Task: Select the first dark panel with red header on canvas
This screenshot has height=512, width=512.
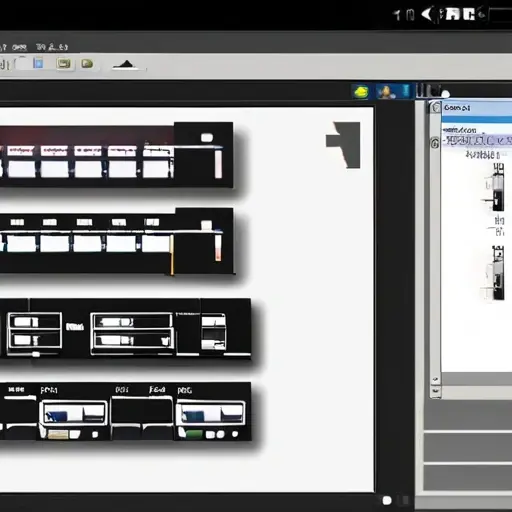Action: tap(116, 155)
